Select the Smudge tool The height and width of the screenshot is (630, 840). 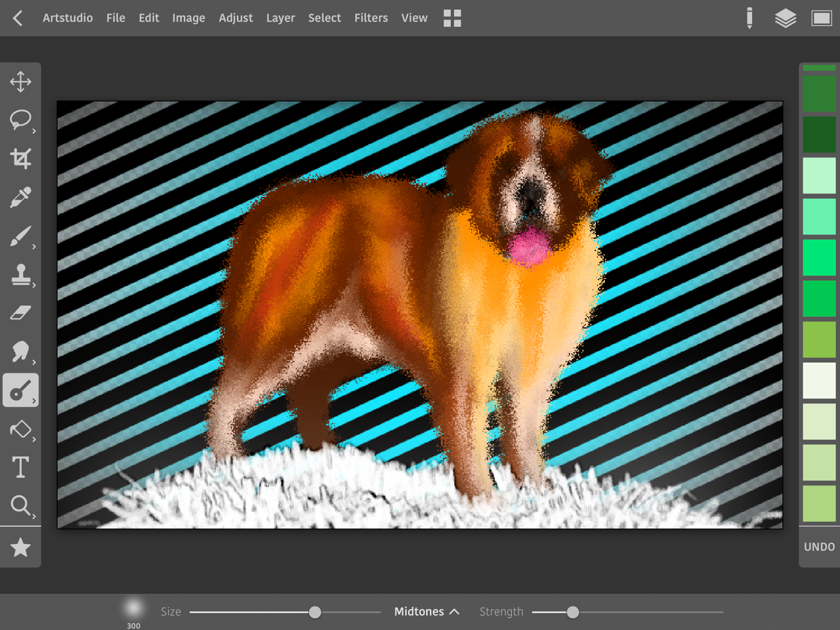[20, 352]
